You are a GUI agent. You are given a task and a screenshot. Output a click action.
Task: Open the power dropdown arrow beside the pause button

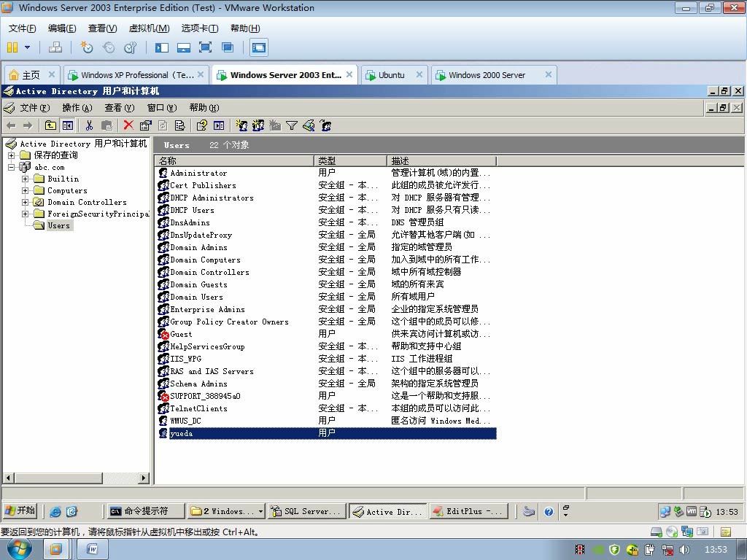27,47
